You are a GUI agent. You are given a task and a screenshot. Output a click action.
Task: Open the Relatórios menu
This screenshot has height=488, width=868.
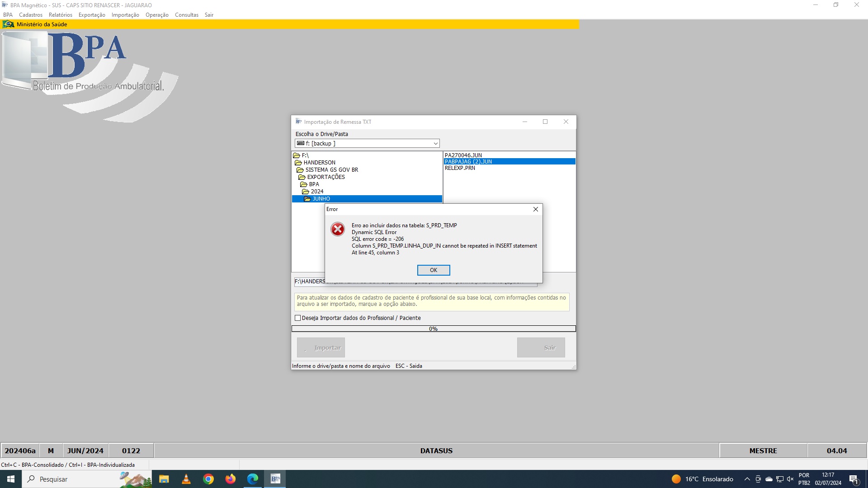(61, 15)
